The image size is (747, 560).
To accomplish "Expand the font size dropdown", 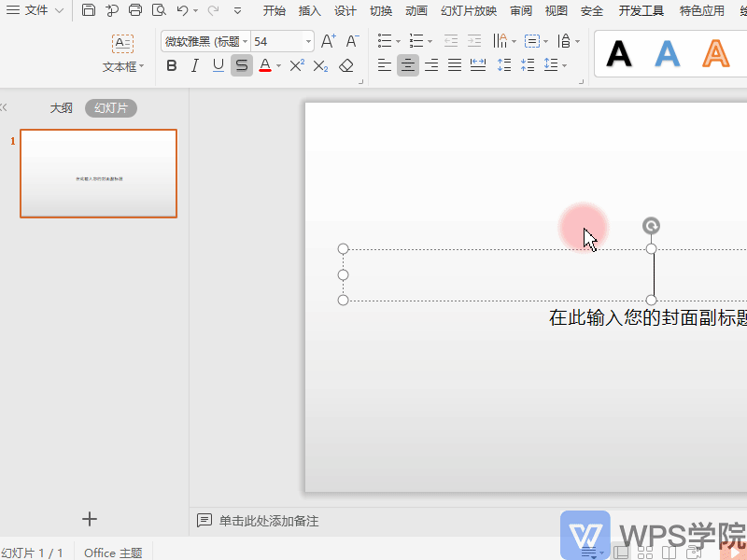I will pyautogui.click(x=308, y=42).
